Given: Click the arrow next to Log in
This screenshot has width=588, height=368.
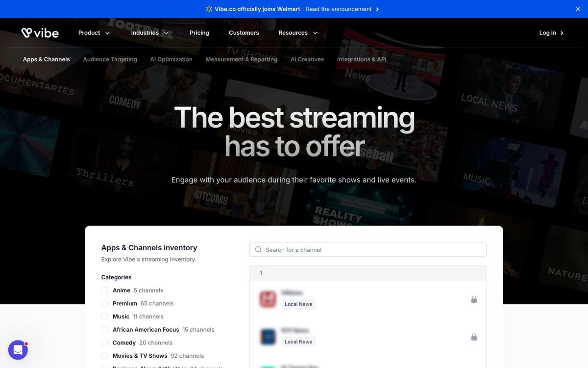Looking at the screenshot, I should tap(562, 33).
